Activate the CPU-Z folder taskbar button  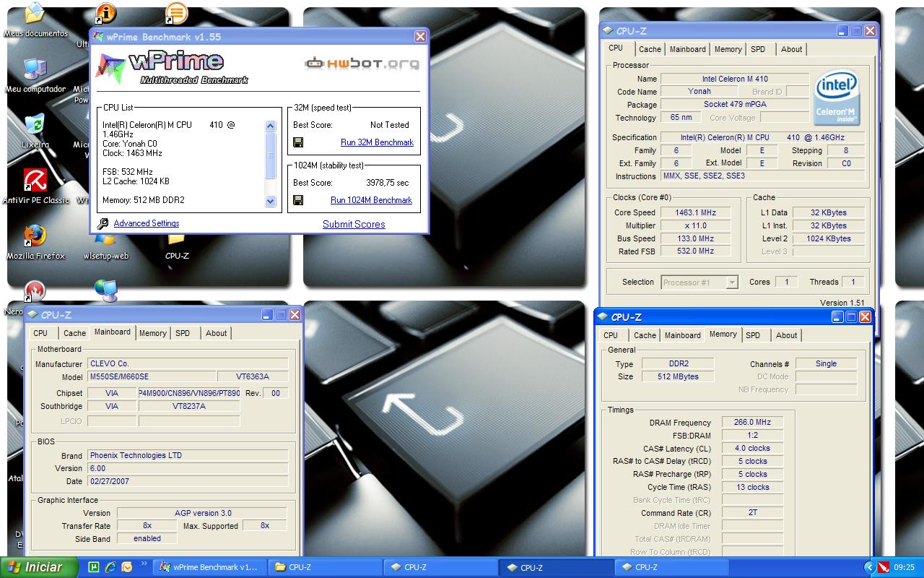325,567
